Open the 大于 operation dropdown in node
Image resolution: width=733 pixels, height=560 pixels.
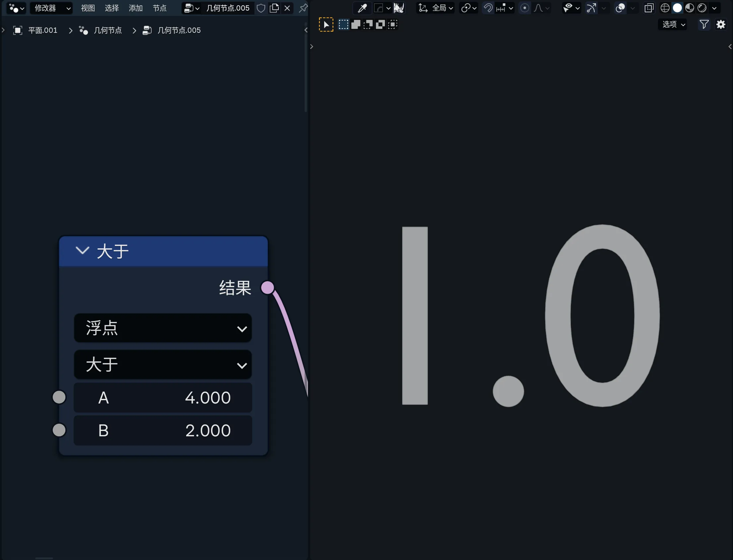[163, 364]
